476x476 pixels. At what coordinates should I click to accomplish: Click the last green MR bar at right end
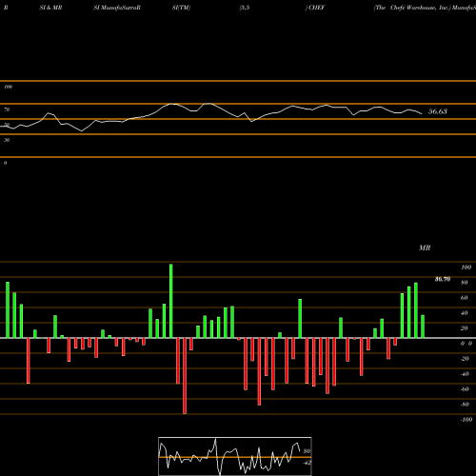423,327
